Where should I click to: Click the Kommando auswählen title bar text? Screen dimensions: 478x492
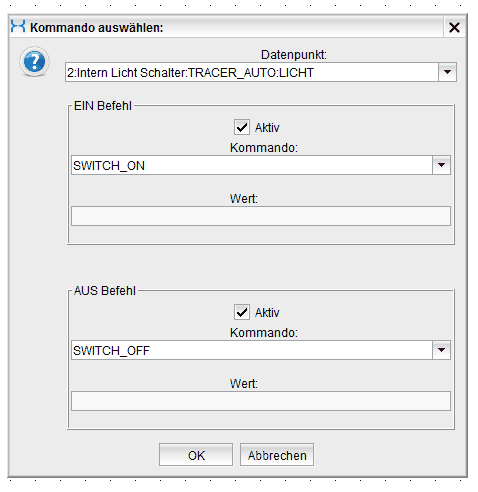coord(97,28)
